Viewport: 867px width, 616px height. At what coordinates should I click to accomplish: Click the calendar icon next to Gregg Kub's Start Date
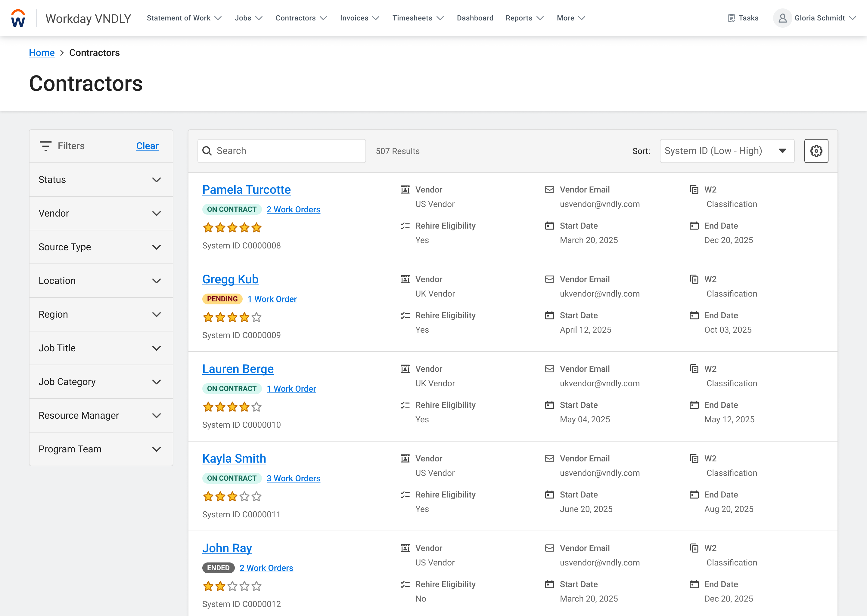pyautogui.click(x=550, y=315)
